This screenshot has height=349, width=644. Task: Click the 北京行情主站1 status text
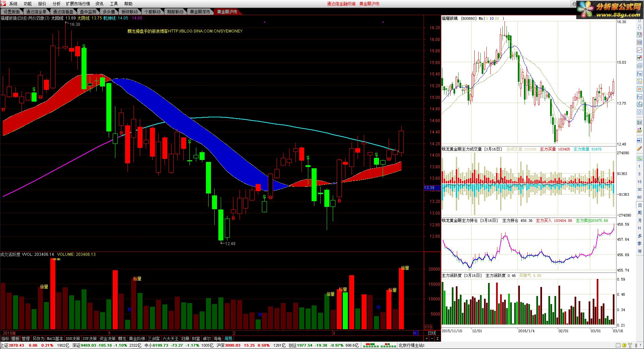click(411, 345)
